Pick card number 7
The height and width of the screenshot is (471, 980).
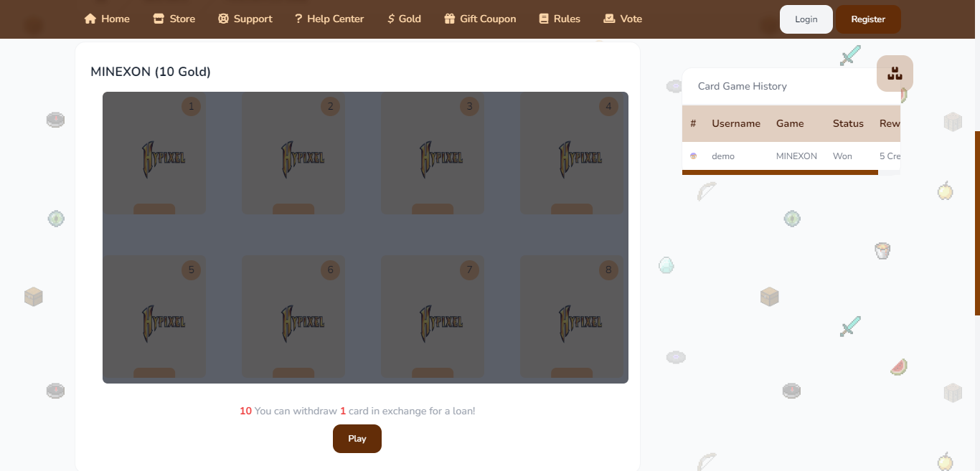click(433, 317)
